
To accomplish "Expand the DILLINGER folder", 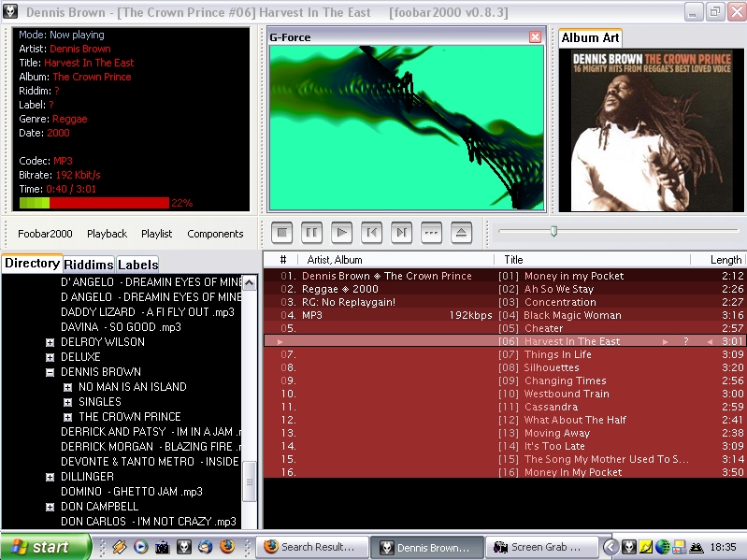I will tap(50, 477).
